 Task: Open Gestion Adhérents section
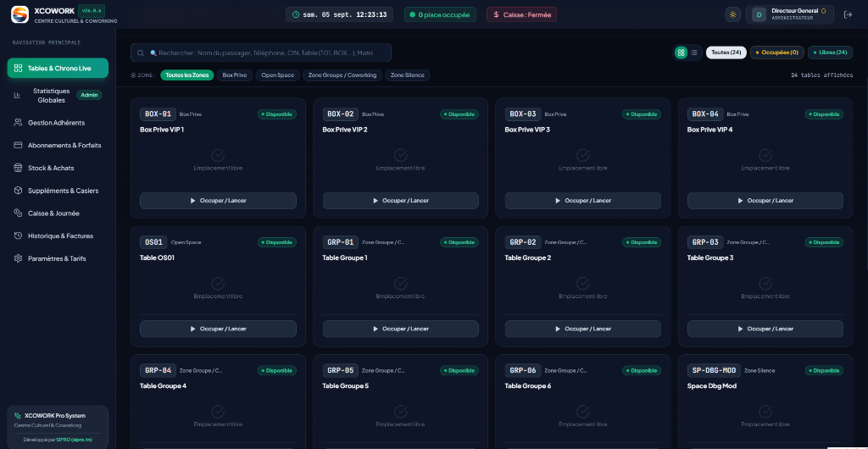pyautogui.click(x=58, y=123)
